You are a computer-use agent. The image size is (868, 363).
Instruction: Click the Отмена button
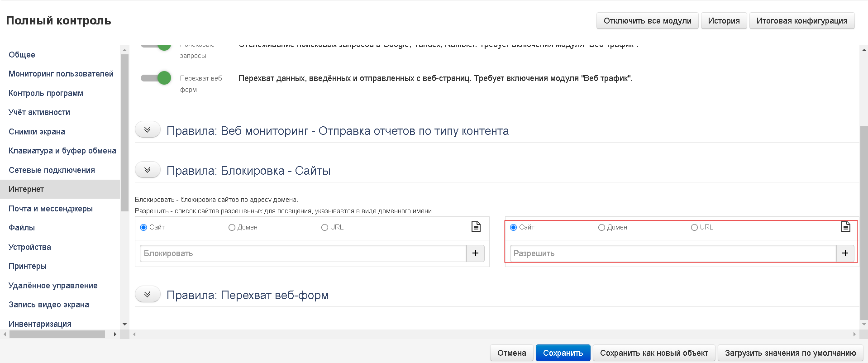(x=511, y=353)
